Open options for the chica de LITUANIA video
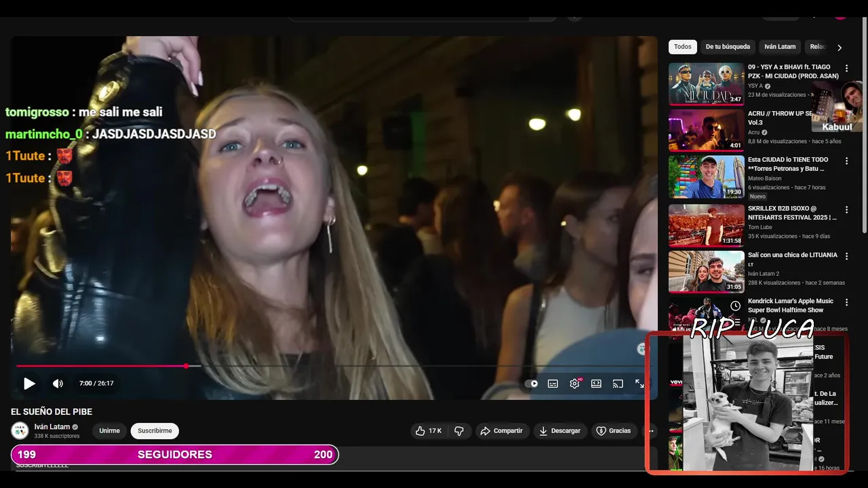The height and width of the screenshot is (488, 868). pos(846,256)
